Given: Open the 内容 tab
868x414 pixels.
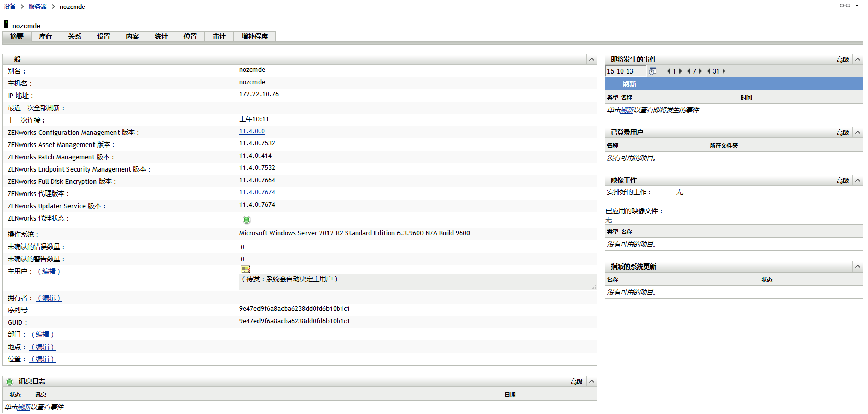Looking at the screenshot, I should pos(132,36).
